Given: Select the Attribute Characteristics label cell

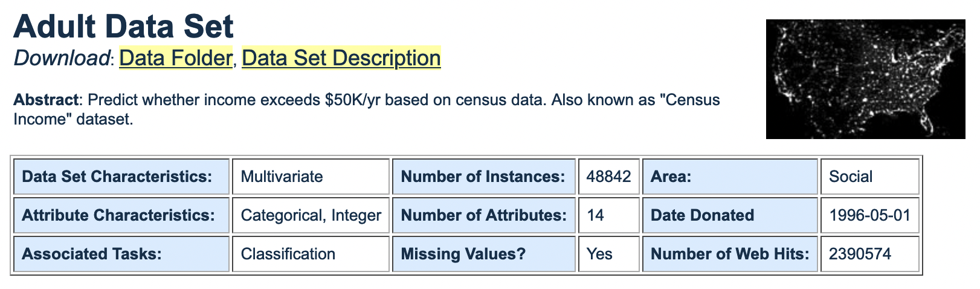Looking at the screenshot, I should pyautogui.click(x=121, y=215).
